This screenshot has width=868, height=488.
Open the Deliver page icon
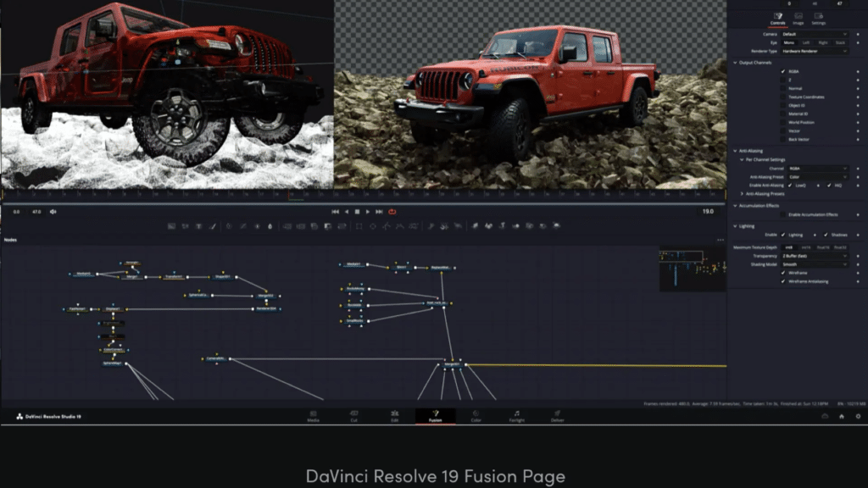coord(557,414)
